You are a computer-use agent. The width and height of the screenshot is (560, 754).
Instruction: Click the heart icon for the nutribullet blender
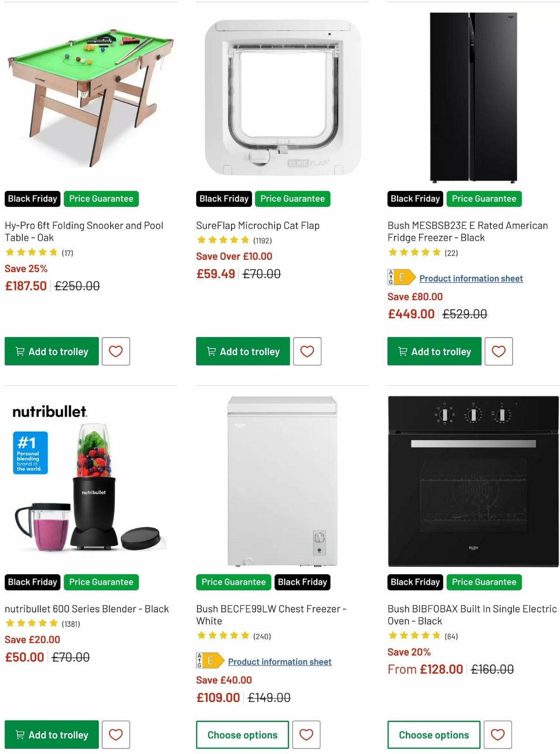coord(116,735)
